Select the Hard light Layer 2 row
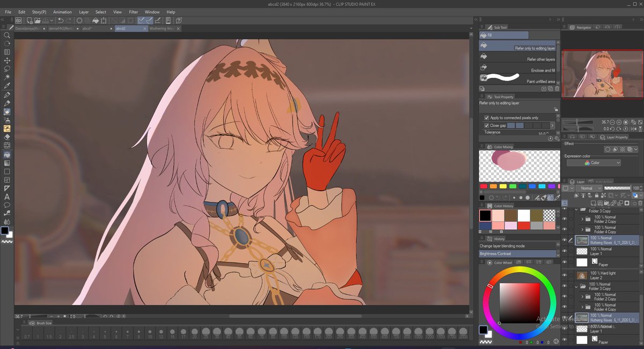Viewport: 644px width, 349px height. (608, 275)
